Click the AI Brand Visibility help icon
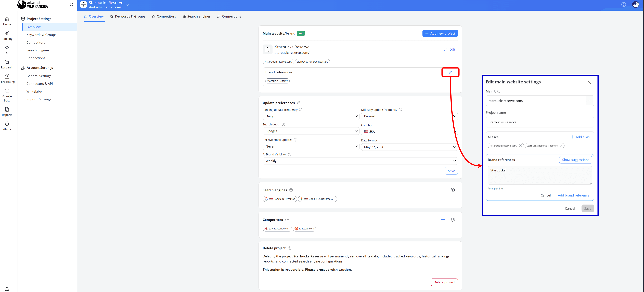 pos(290,154)
